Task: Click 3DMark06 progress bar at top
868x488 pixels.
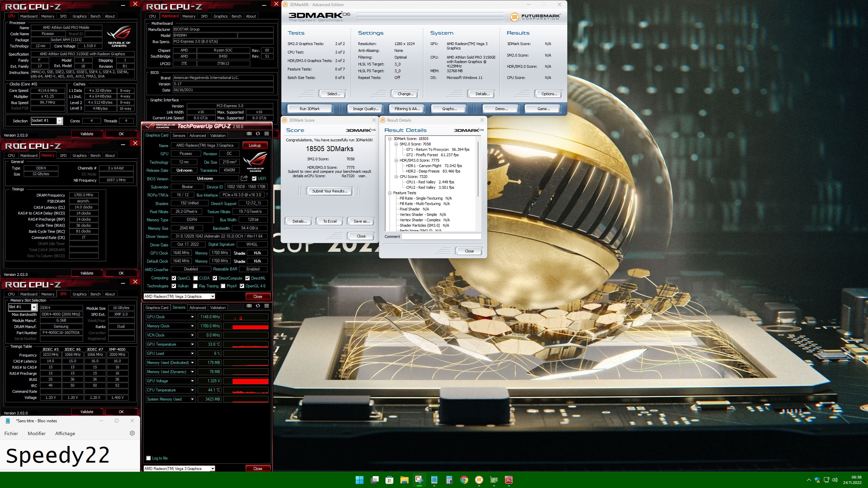Action: click(430, 17)
